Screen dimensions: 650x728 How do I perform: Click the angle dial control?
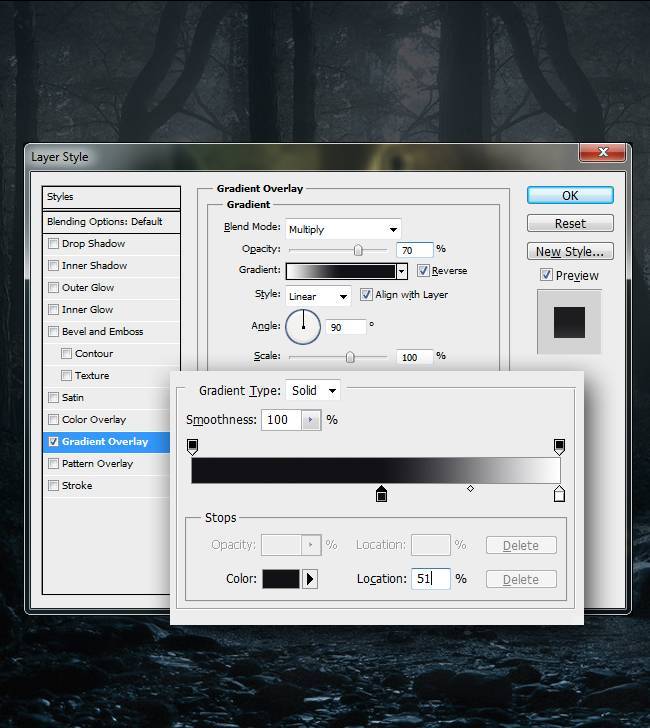pyautogui.click(x=303, y=326)
